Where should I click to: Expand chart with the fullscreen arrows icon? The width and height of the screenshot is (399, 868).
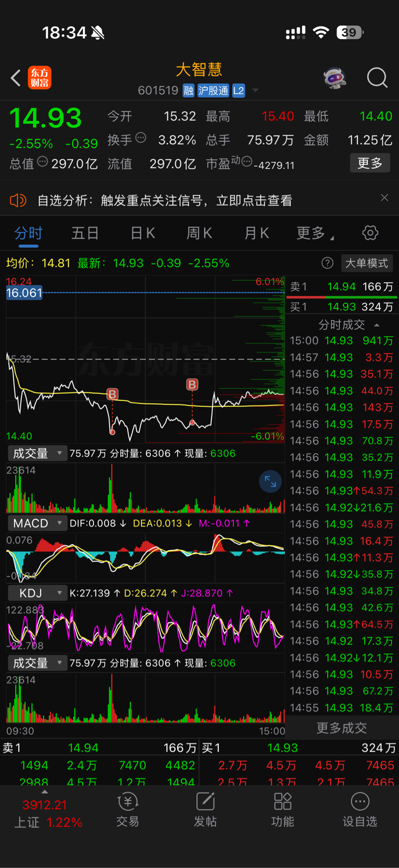(x=270, y=481)
